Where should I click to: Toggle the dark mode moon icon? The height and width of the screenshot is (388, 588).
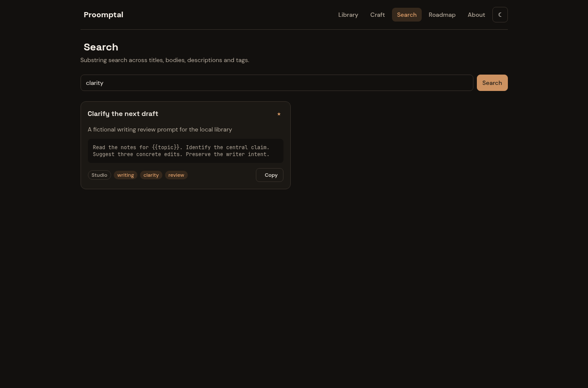(x=500, y=15)
